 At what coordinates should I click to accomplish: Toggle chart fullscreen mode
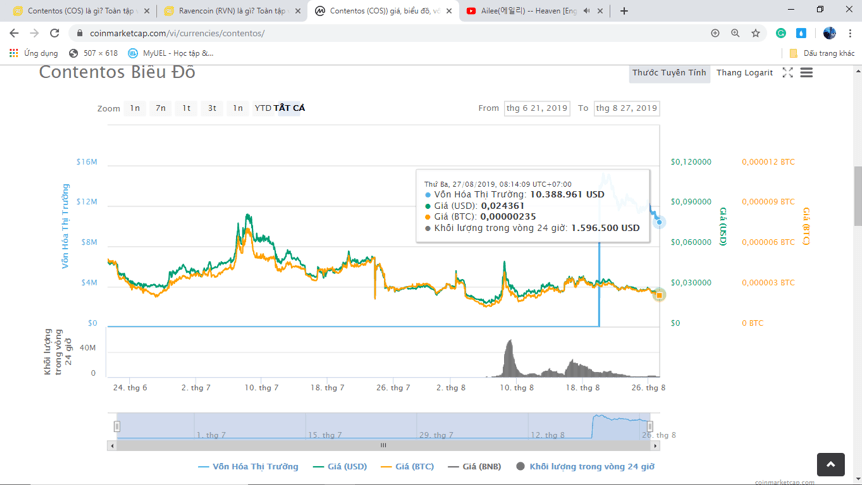click(787, 73)
